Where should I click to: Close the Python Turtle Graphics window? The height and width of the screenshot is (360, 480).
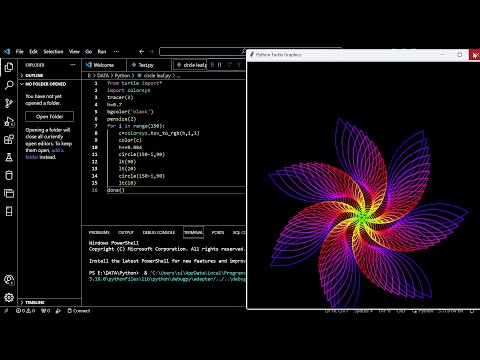coord(475,55)
